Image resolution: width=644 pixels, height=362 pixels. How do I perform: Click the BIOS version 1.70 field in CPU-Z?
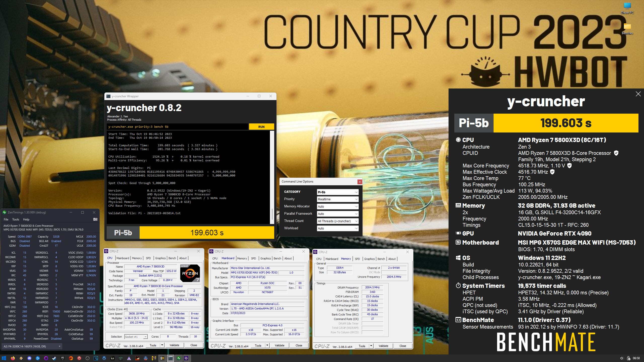point(267,308)
